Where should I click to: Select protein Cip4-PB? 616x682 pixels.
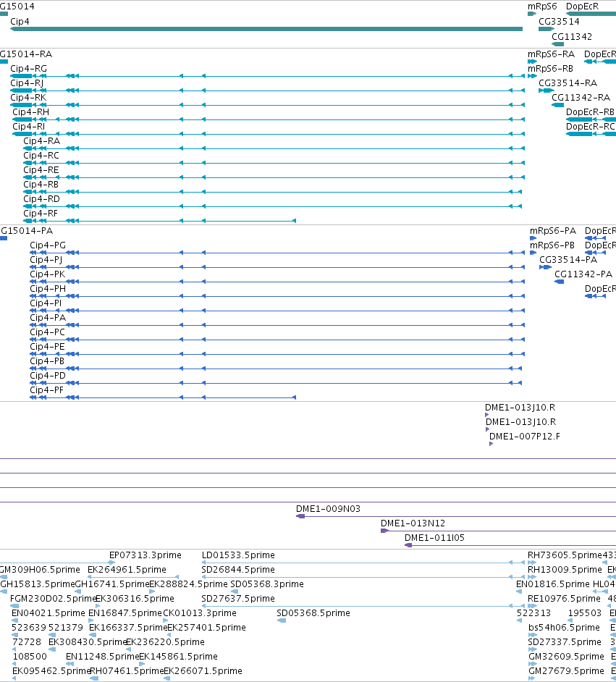click(276, 369)
